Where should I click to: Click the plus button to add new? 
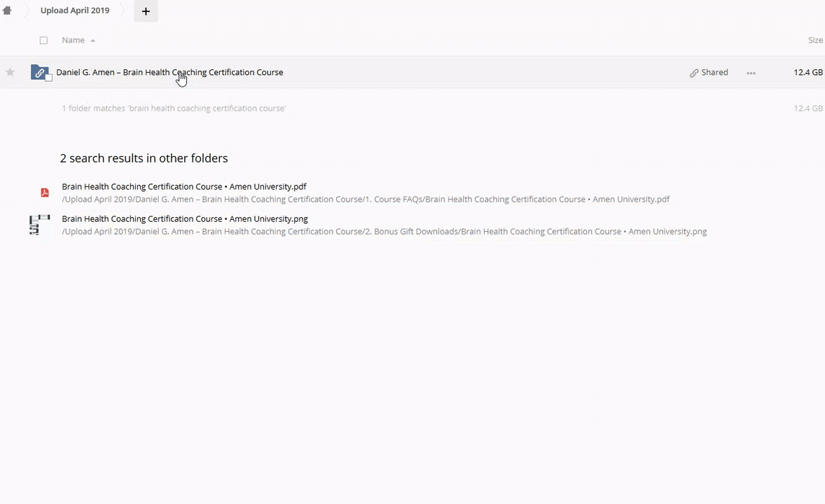coord(146,11)
